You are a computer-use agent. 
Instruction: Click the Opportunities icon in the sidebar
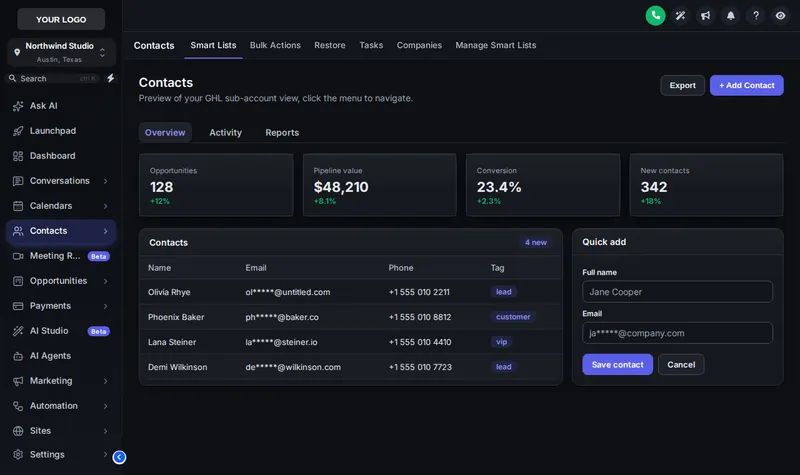18,281
